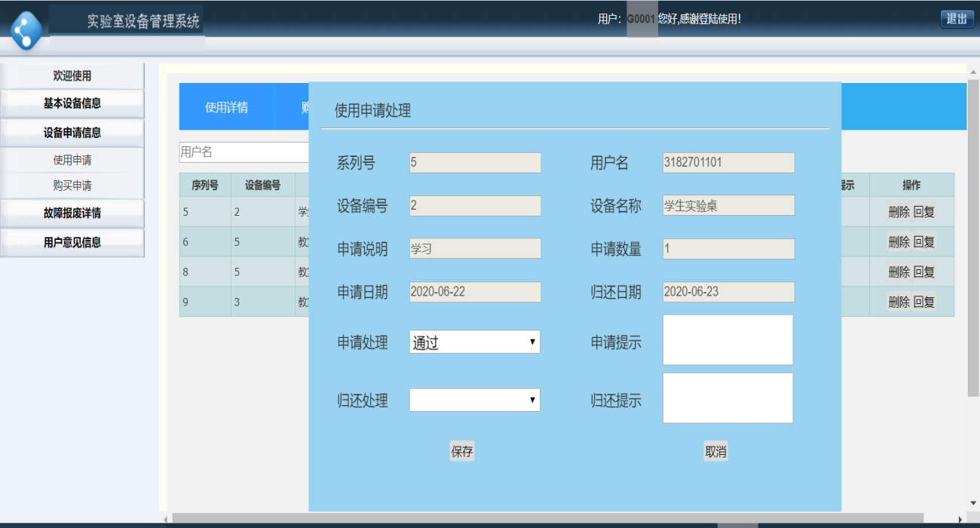980x528 pixels.
Task: Click the 申请说明 field showing 学习
Action: pos(475,249)
